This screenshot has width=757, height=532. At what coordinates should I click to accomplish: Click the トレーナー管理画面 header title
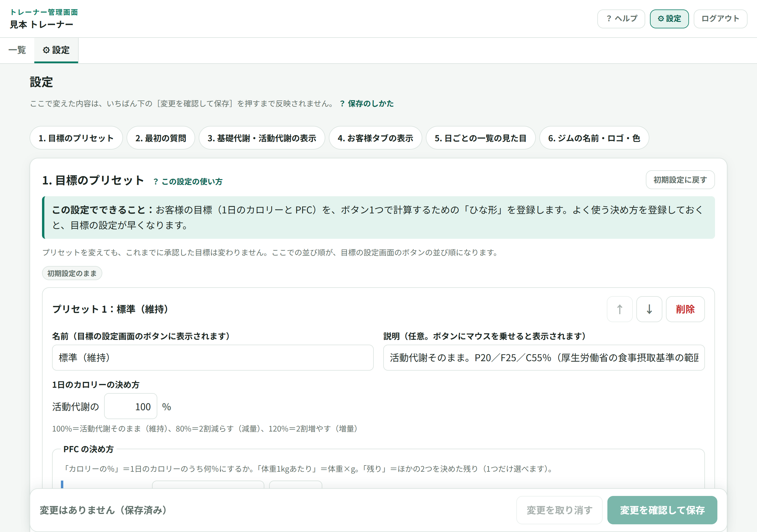click(x=44, y=12)
